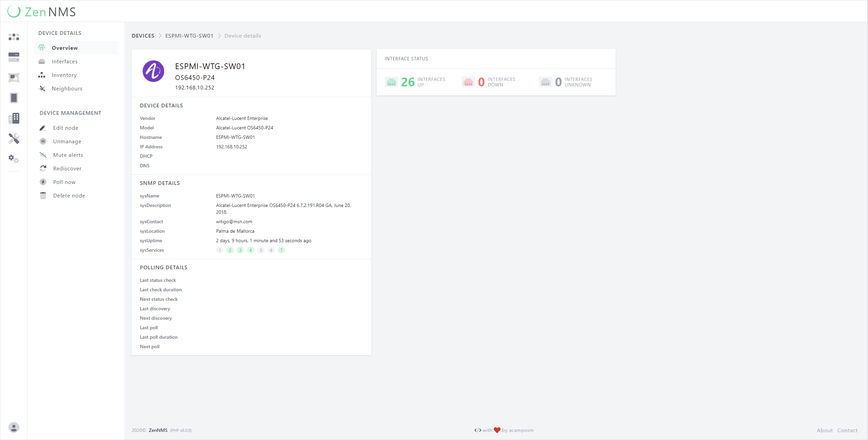The image size is (868, 440).
Task: Go to DEVICES breadcrumb
Action: [x=143, y=36]
